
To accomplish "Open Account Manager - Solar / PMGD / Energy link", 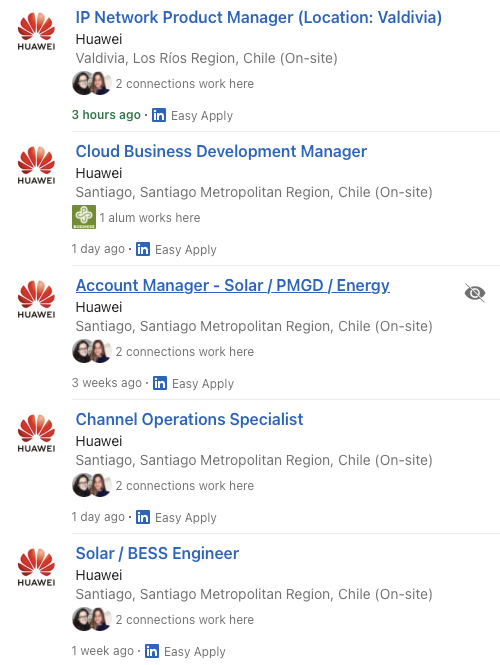I will [232, 285].
